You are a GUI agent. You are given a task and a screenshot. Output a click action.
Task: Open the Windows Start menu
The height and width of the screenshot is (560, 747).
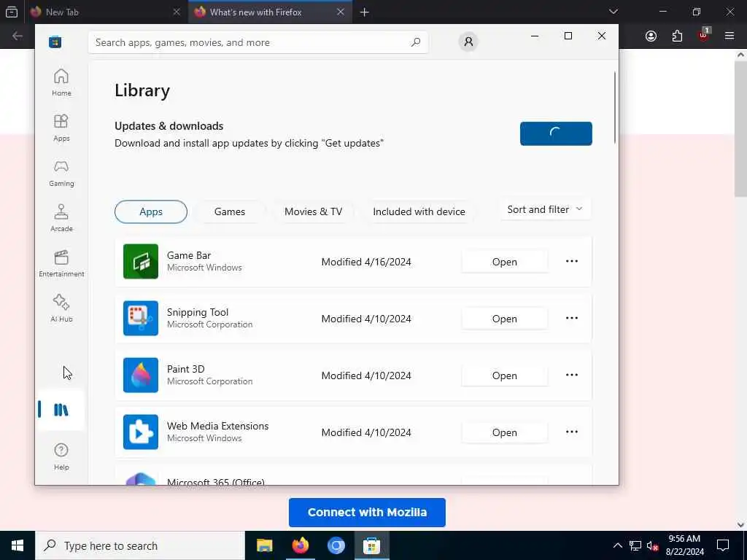pos(18,545)
